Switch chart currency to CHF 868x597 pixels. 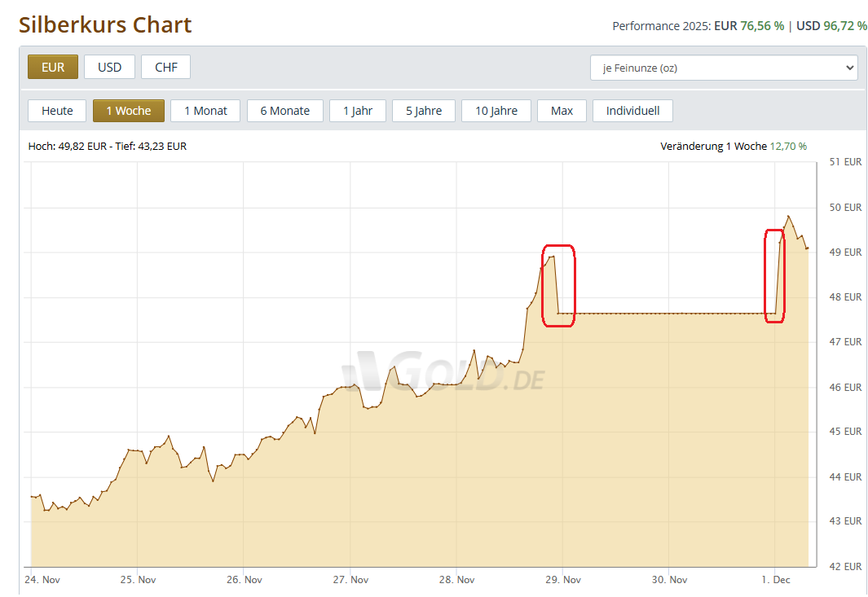click(165, 67)
